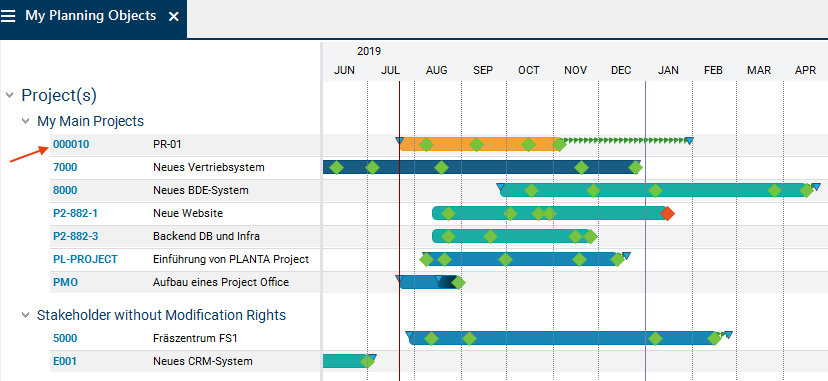Open project link PL-PROJECT
This screenshot has height=381, width=828.
click(x=85, y=259)
